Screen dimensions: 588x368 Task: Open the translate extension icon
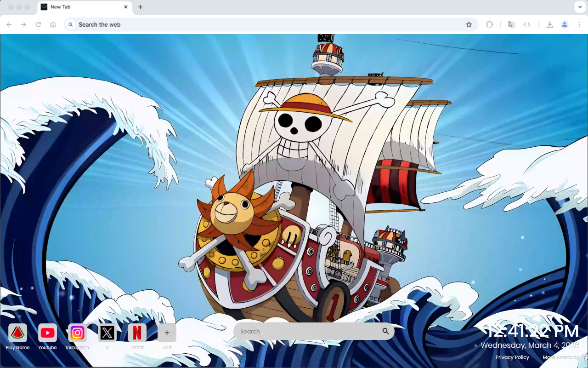[x=511, y=24]
